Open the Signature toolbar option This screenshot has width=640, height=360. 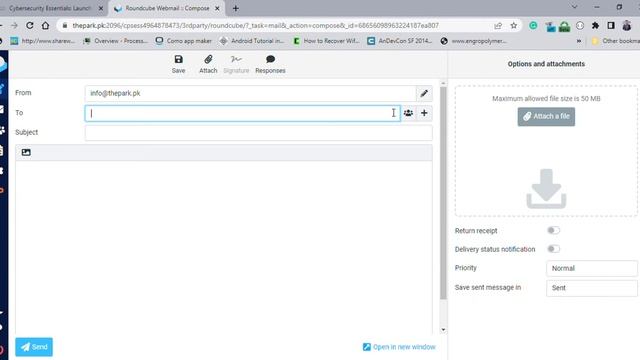tap(236, 64)
